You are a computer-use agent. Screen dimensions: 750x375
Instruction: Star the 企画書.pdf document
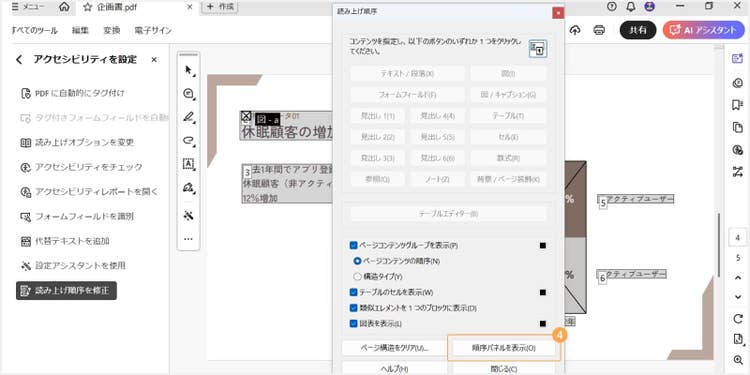[x=88, y=7]
